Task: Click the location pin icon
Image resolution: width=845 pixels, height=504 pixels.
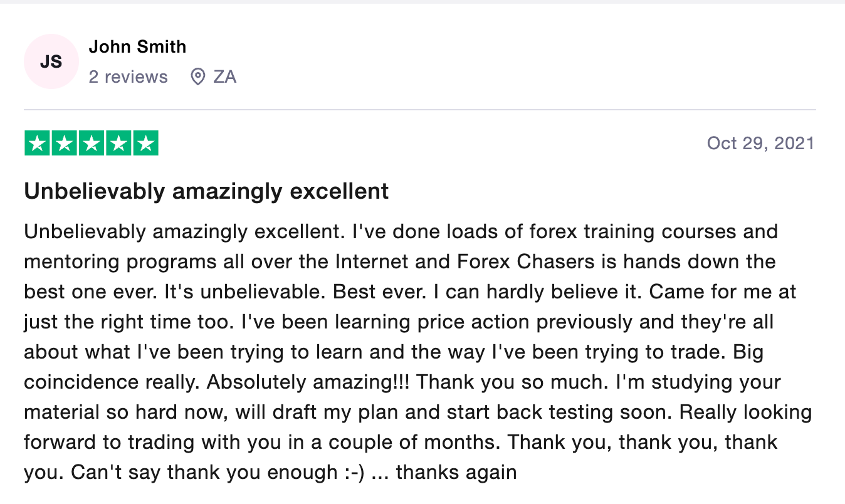Action: [198, 77]
